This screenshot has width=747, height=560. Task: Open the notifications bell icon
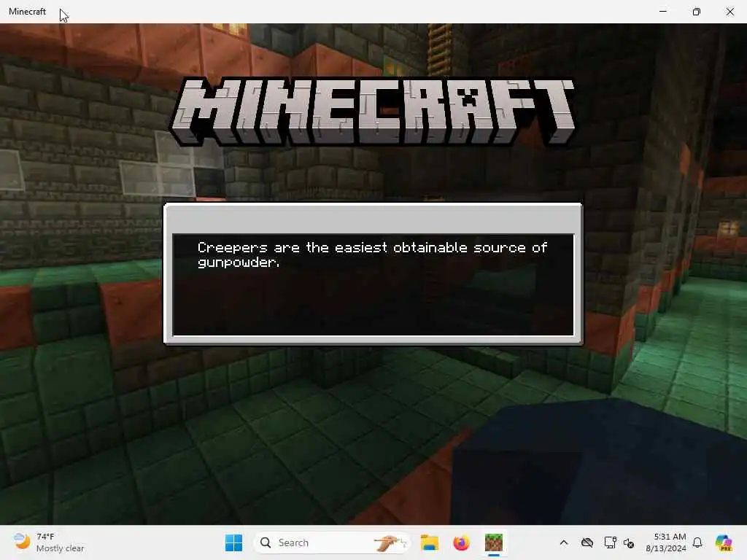click(697, 542)
